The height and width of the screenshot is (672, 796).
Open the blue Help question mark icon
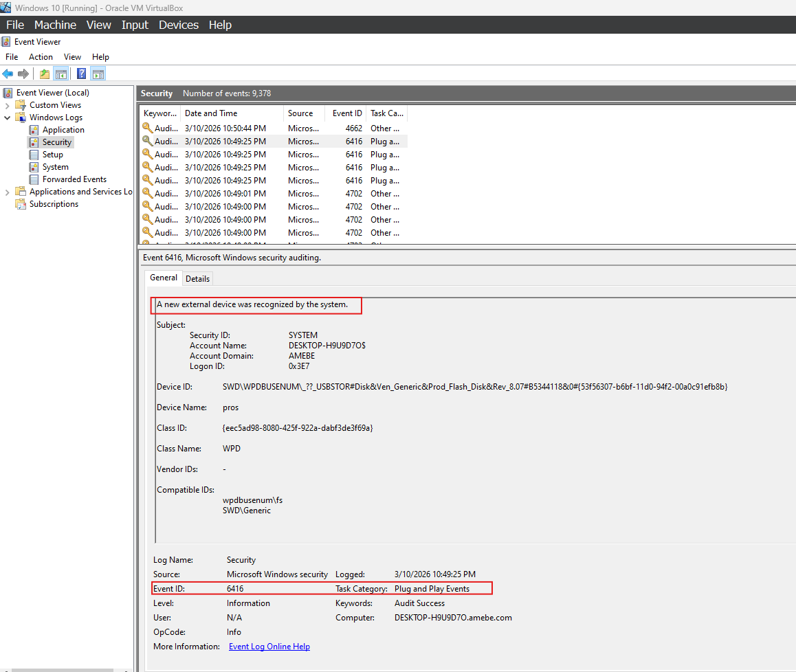pyautogui.click(x=81, y=74)
